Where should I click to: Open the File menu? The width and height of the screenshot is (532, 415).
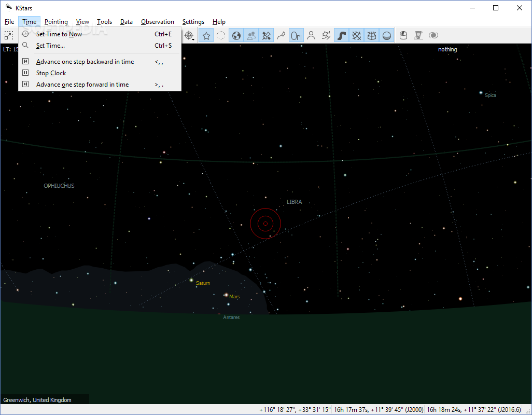(x=9, y=22)
